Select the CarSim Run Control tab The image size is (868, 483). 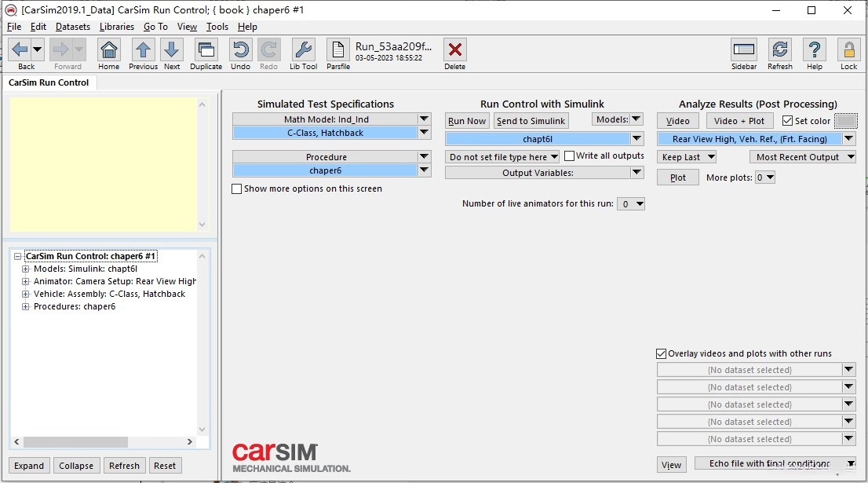49,82
